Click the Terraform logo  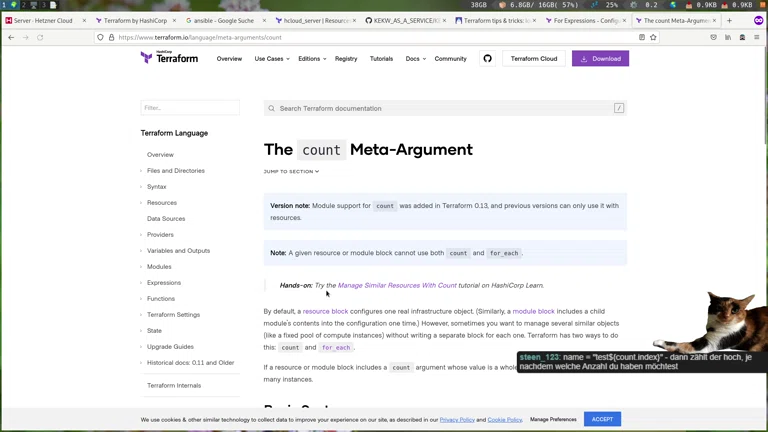click(169, 58)
